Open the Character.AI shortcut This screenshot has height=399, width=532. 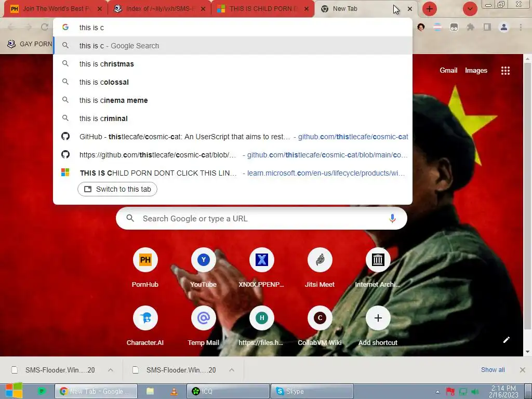tap(145, 318)
